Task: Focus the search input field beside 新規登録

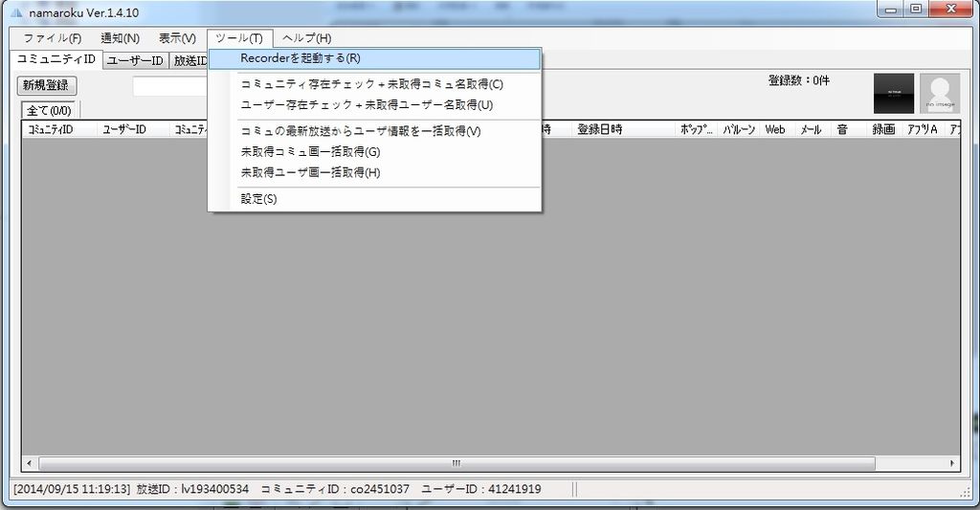Action: [x=170, y=87]
